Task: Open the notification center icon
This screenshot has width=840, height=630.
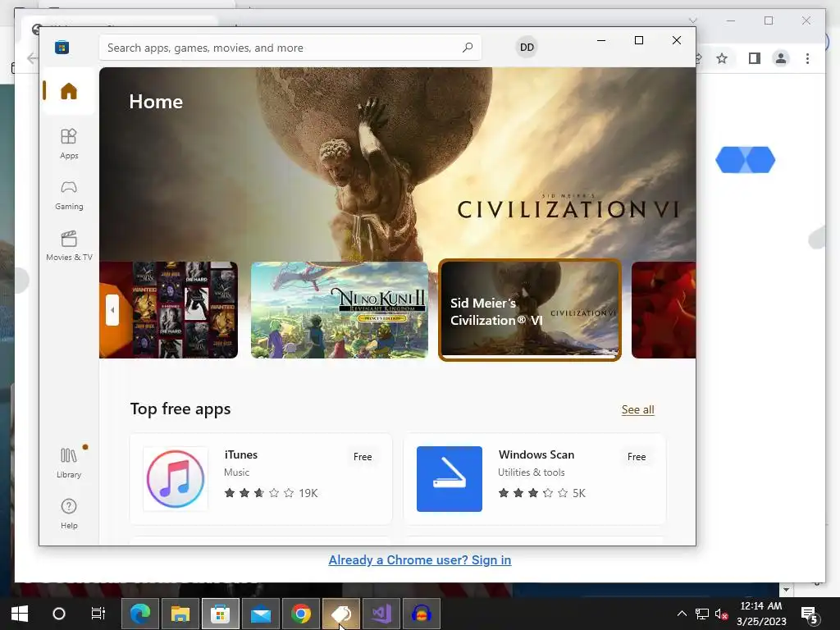Action: [809, 614]
